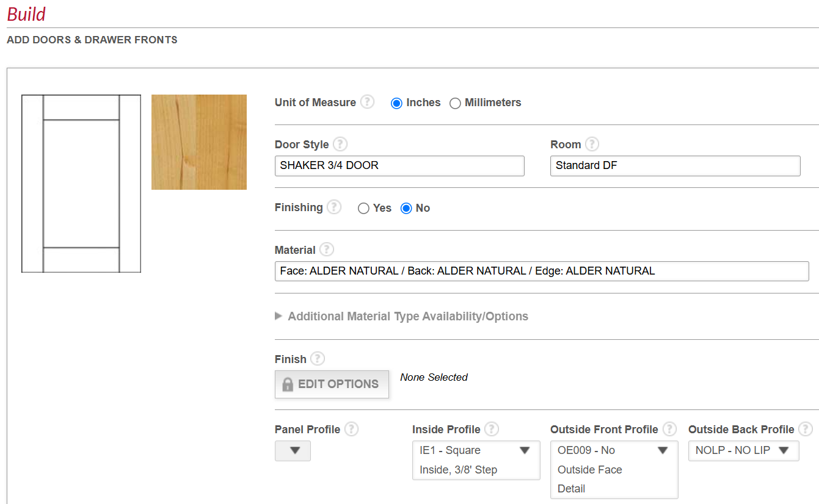Screen dimensions: 819x504
Task: Open the Panel Profile dropdown
Action: click(293, 451)
